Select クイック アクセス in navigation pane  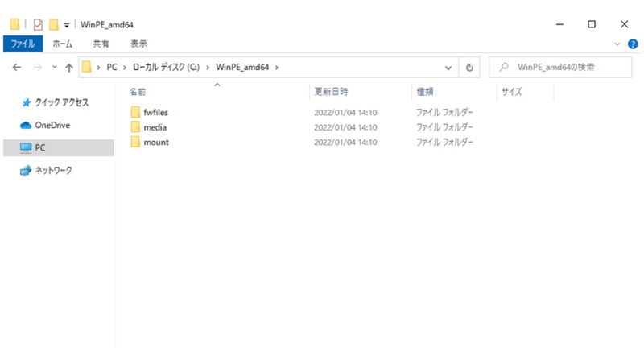62,102
